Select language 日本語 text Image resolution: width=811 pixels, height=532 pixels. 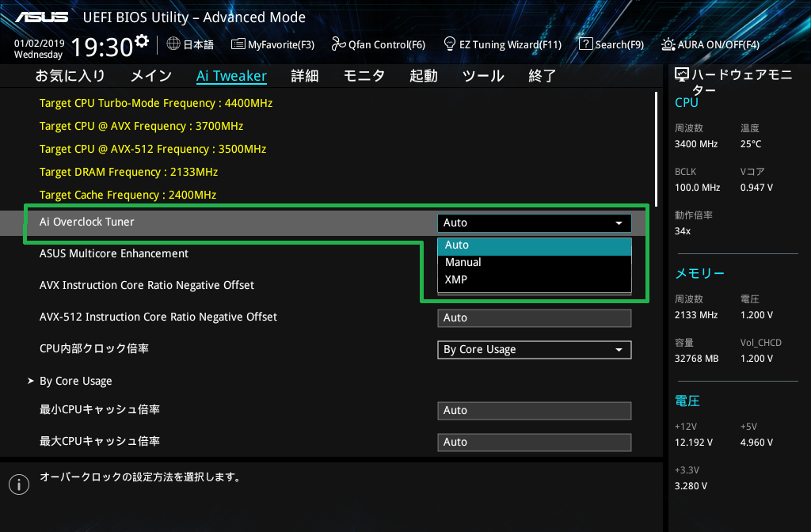point(199,45)
